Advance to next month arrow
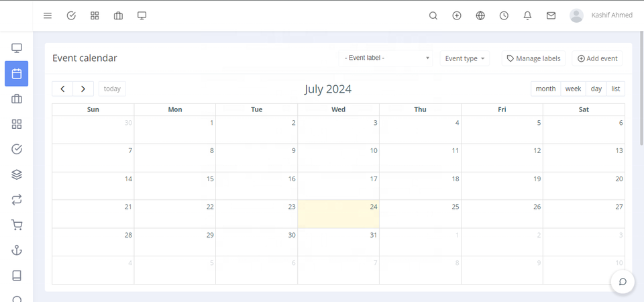 click(83, 89)
